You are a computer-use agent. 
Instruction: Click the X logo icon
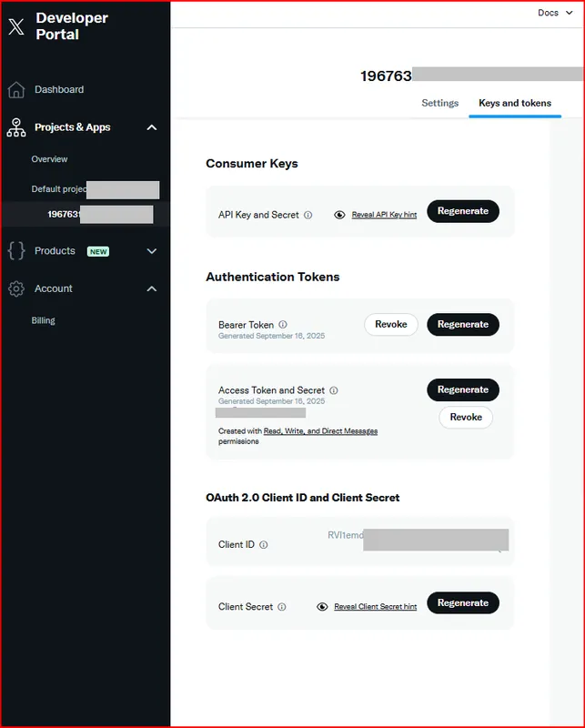pyautogui.click(x=16, y=26)
